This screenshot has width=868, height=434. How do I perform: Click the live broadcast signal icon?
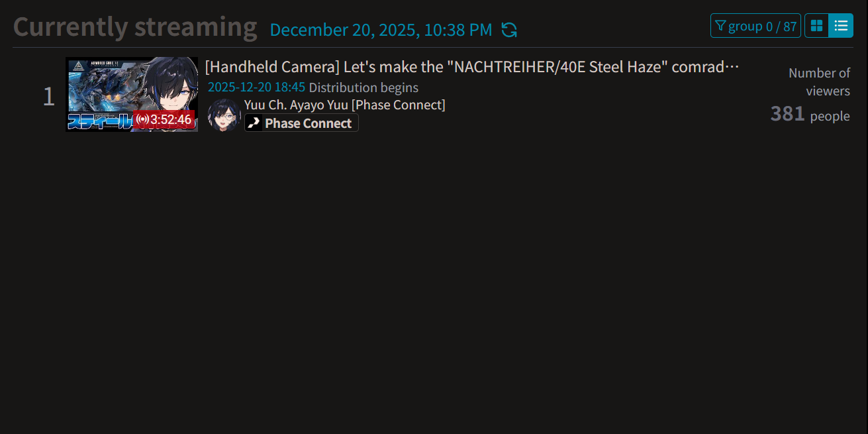coord(142,120)
